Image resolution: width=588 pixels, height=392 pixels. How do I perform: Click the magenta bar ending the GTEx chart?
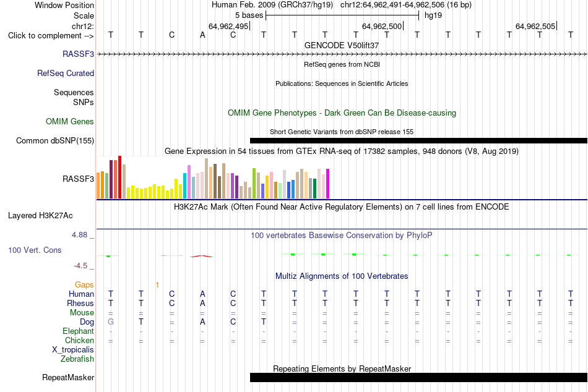click(328, 184)
